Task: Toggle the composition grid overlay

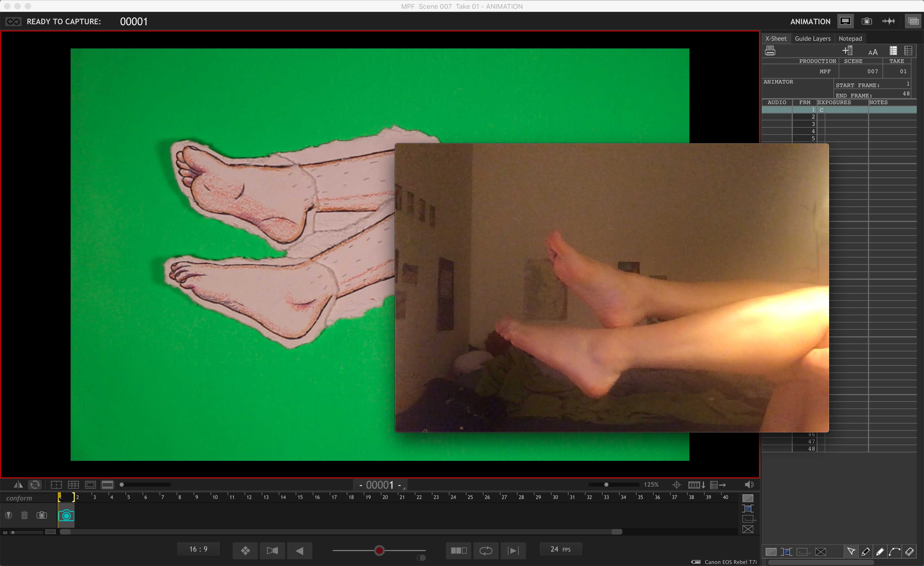Action: [73, 485]
